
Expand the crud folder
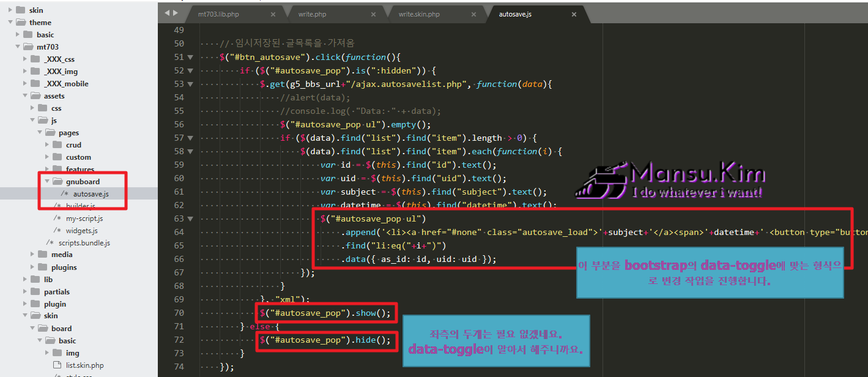coord(48,145)
